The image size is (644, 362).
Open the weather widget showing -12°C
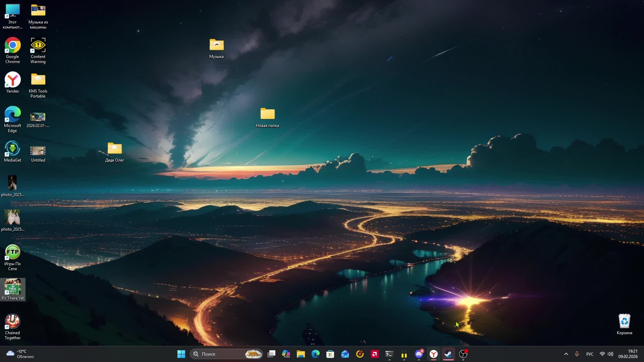[x=20, y=354]
